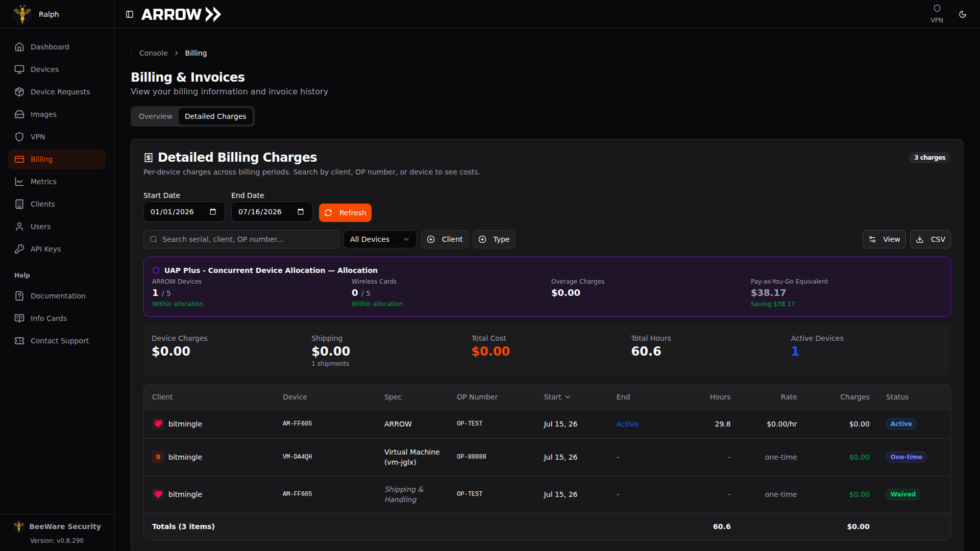Open VPN sidebar item
The image size is (980, 551).
(57, 137)
